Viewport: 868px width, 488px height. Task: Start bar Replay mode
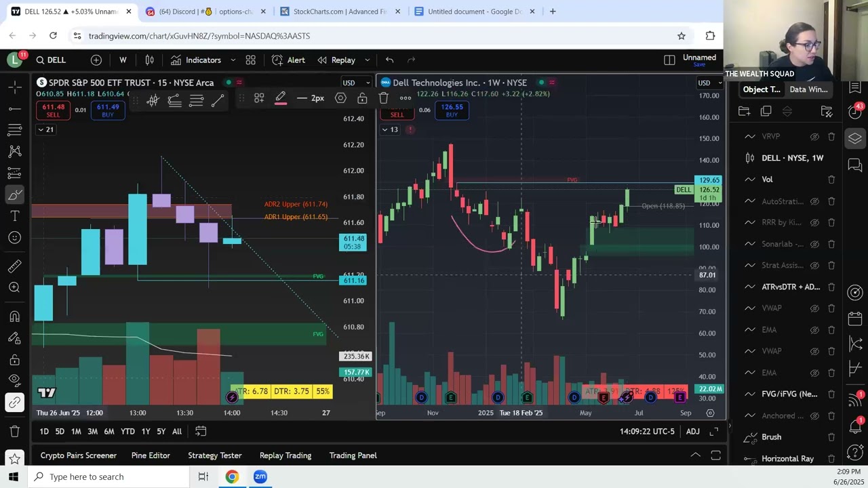pos(336,60)
